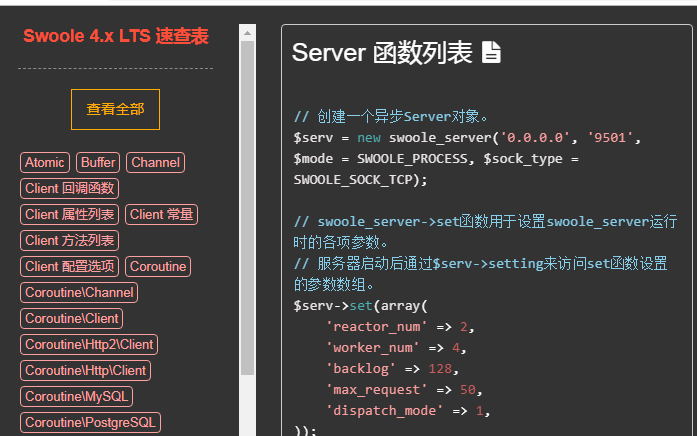Select the Coroutine\PostgreSQL tag

click(90, 422)
